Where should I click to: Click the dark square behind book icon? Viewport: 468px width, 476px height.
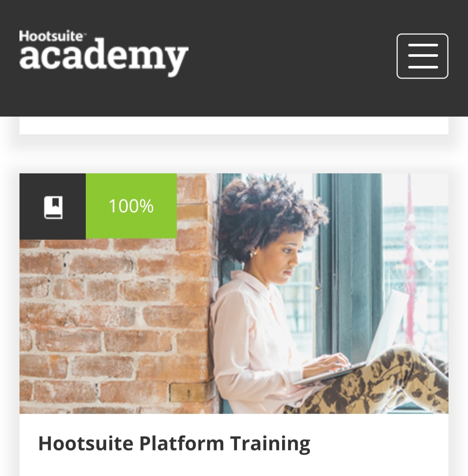point(52,206)
